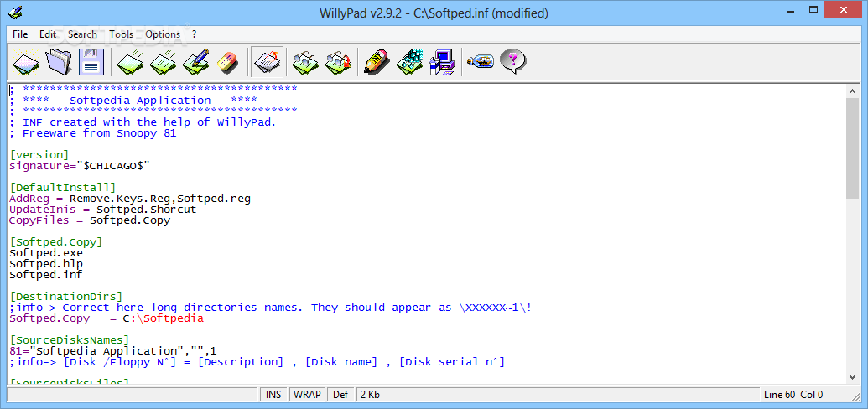Open the File menu
Viewport: 868px width, 409px height.
pyautogui.click(x=20, y=34)
